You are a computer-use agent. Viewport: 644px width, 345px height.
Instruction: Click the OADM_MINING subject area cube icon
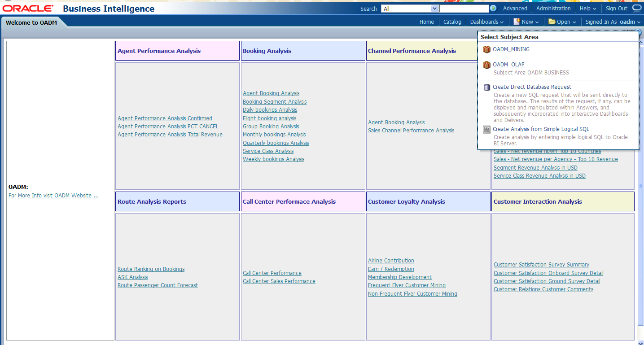point(486,49)
